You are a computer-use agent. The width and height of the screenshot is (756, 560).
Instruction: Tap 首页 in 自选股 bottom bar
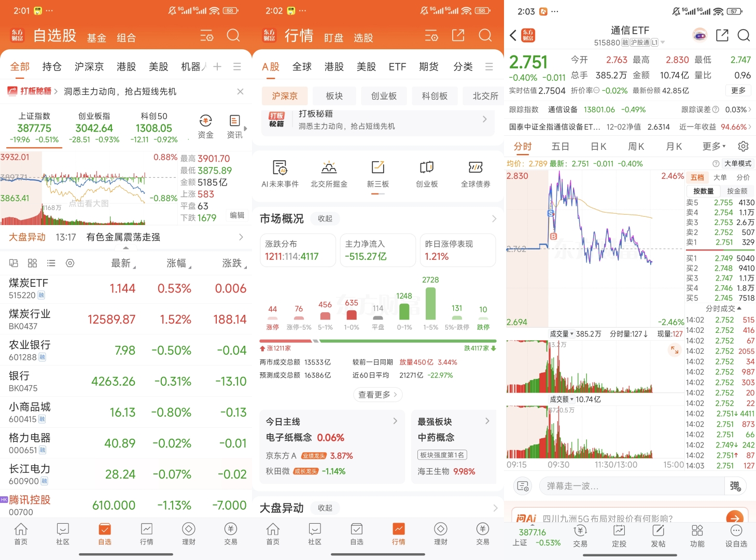point(21,534)
